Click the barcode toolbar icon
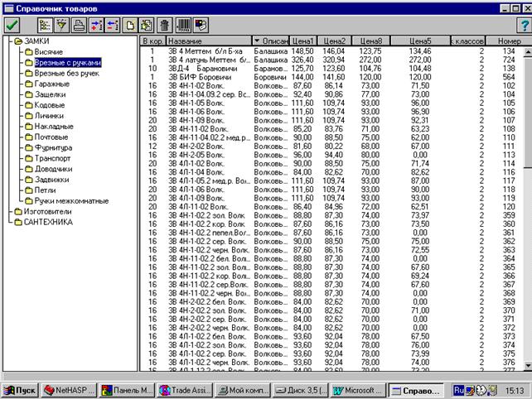Screen dimensions: 532x399 coord(185,26)
